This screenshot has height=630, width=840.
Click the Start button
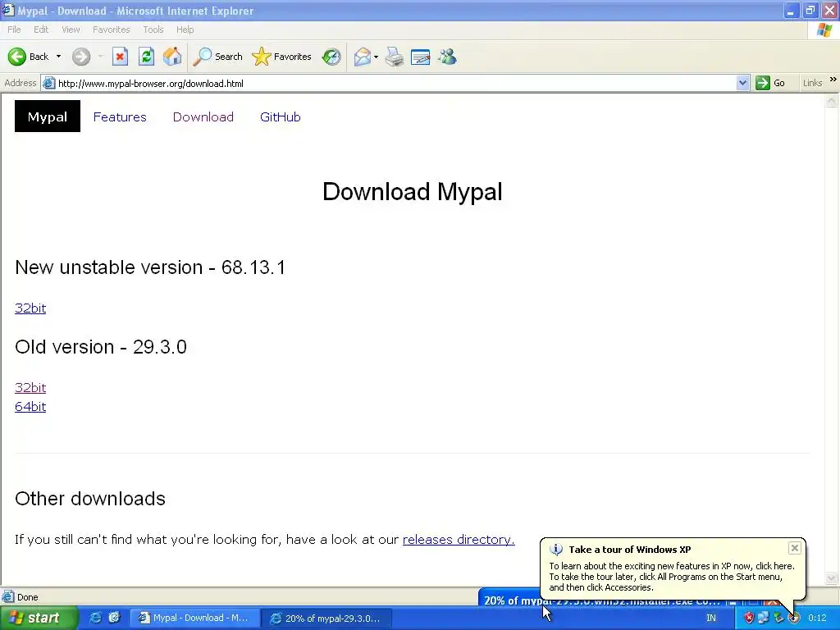[x=38, y=619]
